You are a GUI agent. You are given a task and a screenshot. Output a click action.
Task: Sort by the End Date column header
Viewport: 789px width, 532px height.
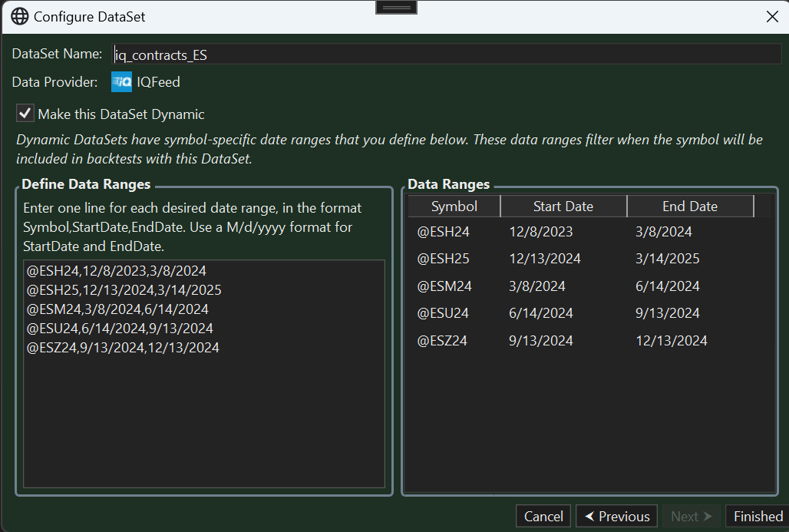coord(689,207)
